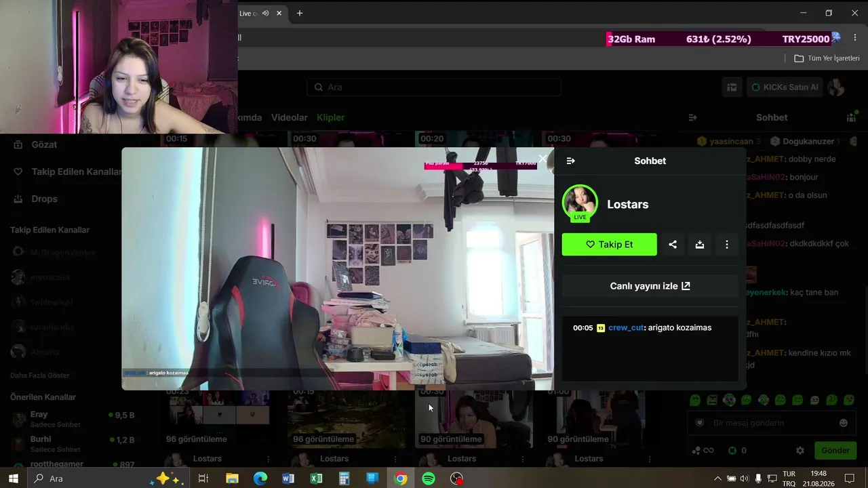Open the Windows notification center
The height and width of the screenshot is (488, 868).
[x=849, y=479]
